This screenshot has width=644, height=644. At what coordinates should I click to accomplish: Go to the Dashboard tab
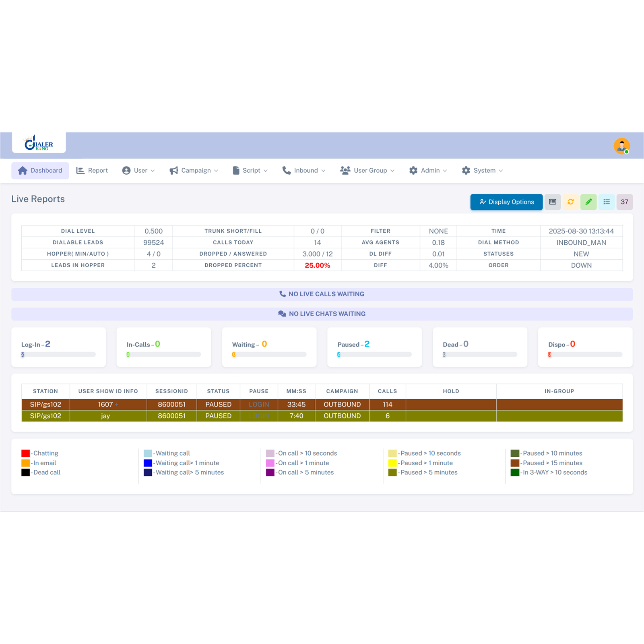point(40,171)
